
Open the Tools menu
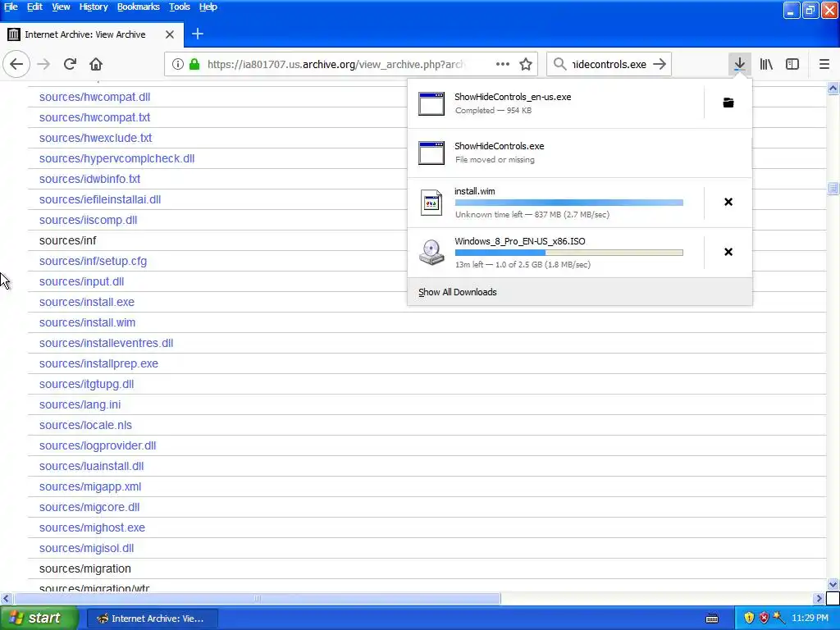(x=180, y=7)
